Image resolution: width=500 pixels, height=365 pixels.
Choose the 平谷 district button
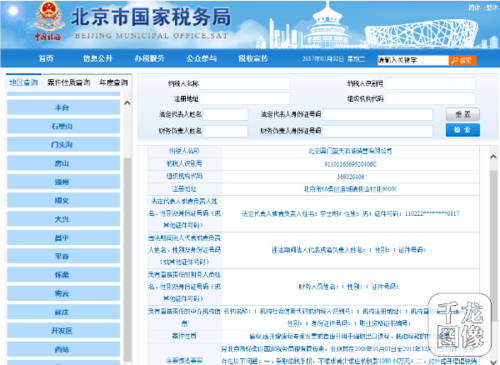[x=63, y=256]
